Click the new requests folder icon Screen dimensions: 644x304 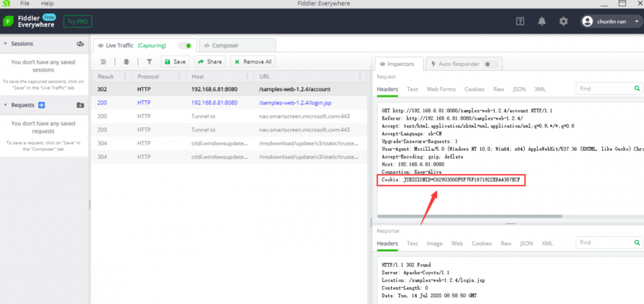[x=80, y=105]
